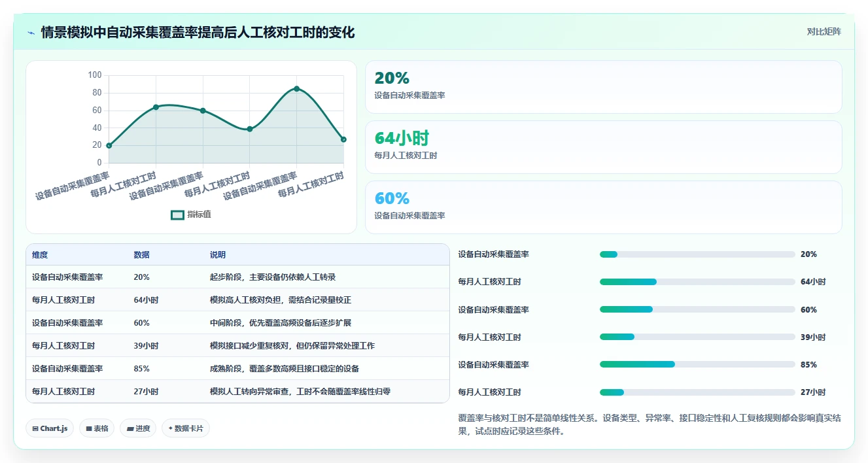Click the 对比矩阵 label in the header
This screenshot has height=463, width=868.
point(824,31)
